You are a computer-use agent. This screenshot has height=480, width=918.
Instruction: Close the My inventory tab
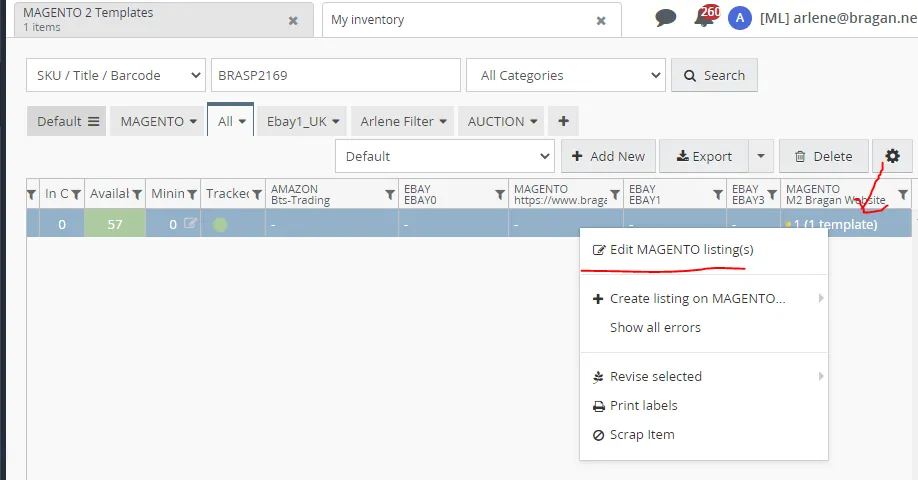pos(601,20)
